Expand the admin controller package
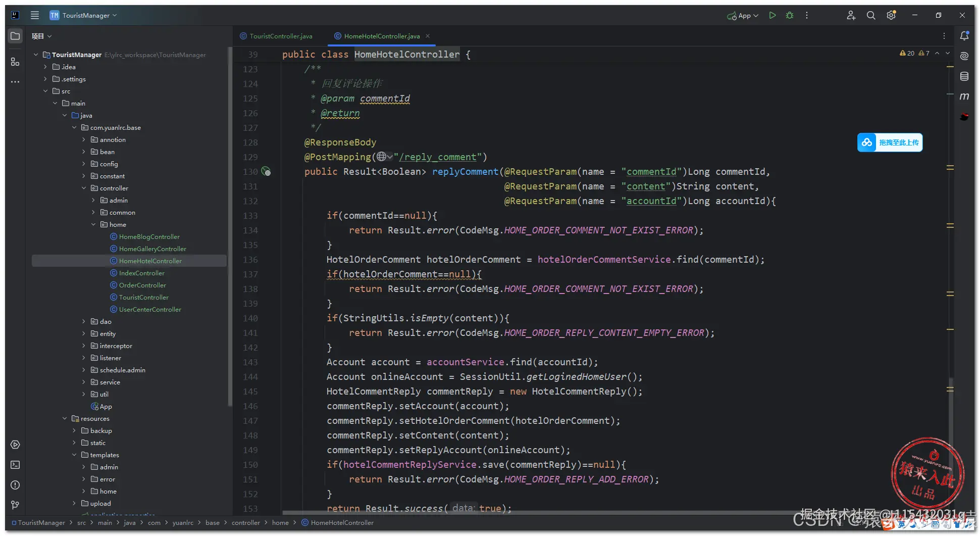The width and height of the screenshot is (980, 536). (93, 200)
